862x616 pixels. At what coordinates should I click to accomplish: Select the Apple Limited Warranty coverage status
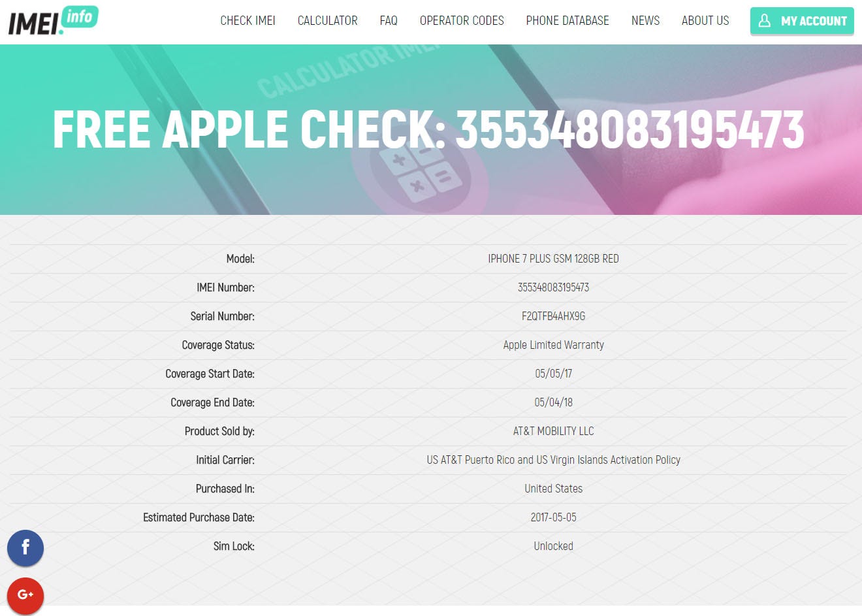point(553,345)
